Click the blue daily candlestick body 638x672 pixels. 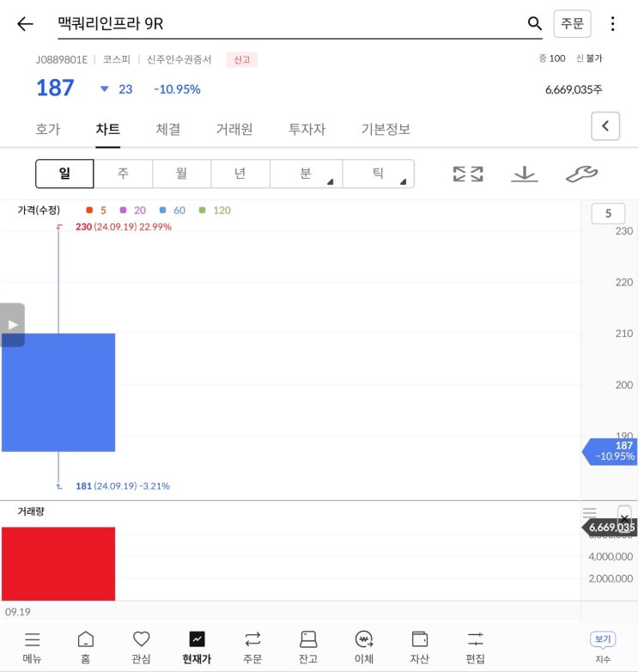point(58,392)
